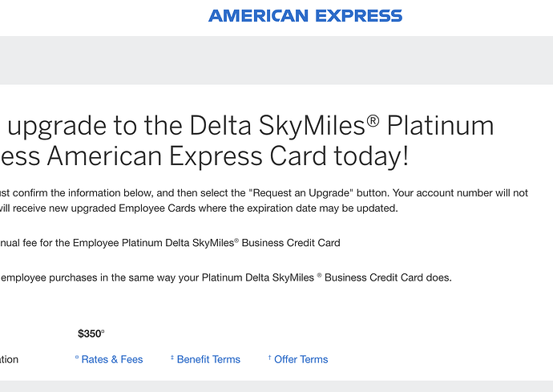Click the gray footer strip at page bottom
This screenshot has height=392, width=553.
coord(276,386)
